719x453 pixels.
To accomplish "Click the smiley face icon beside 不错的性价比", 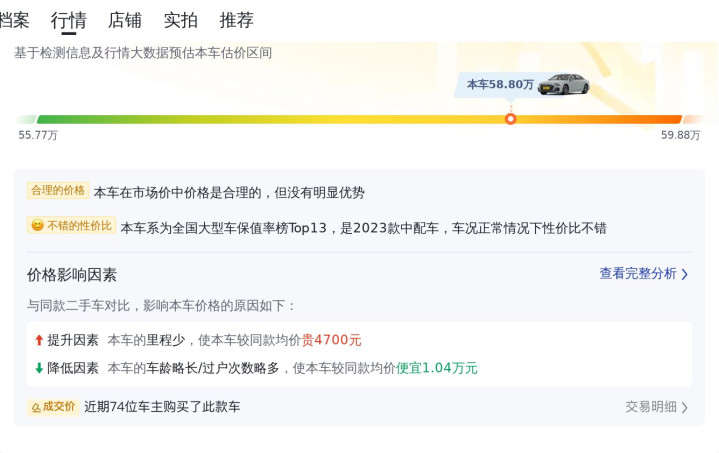I will [x=37, y=226].
